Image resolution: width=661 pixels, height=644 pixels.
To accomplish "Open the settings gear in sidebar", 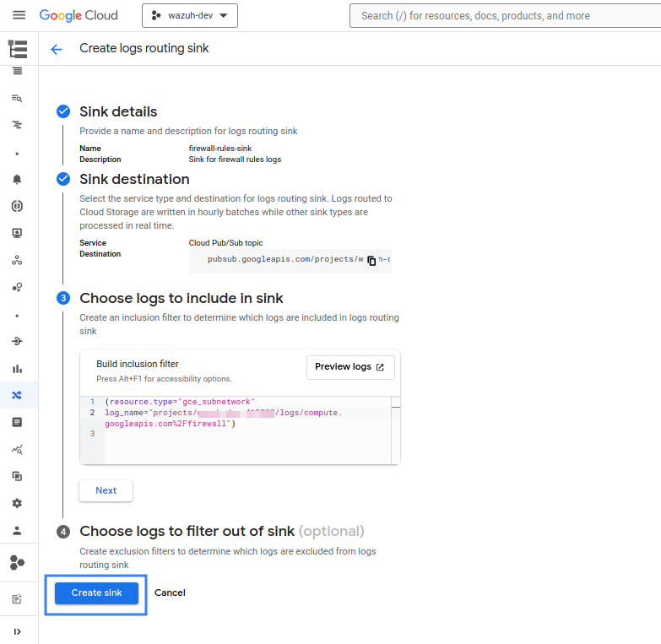I will pyautogui.click(x=17, y=503).
